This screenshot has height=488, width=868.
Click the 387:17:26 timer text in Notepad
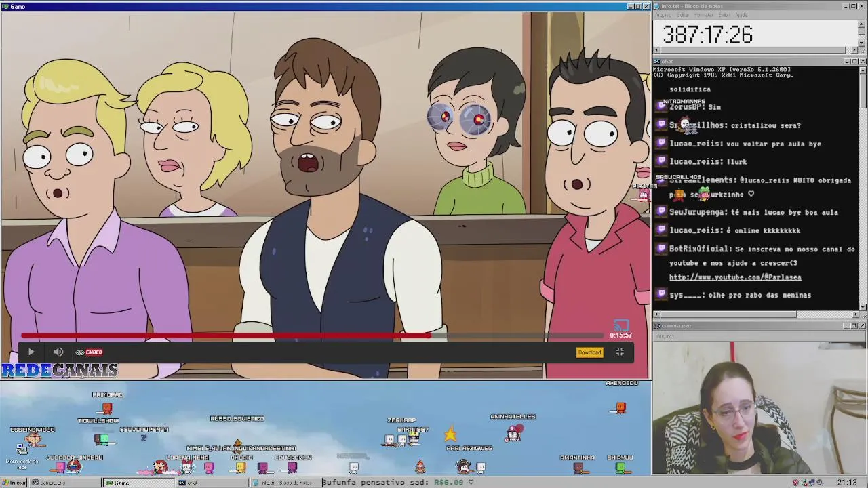click(x=707, y=35)
